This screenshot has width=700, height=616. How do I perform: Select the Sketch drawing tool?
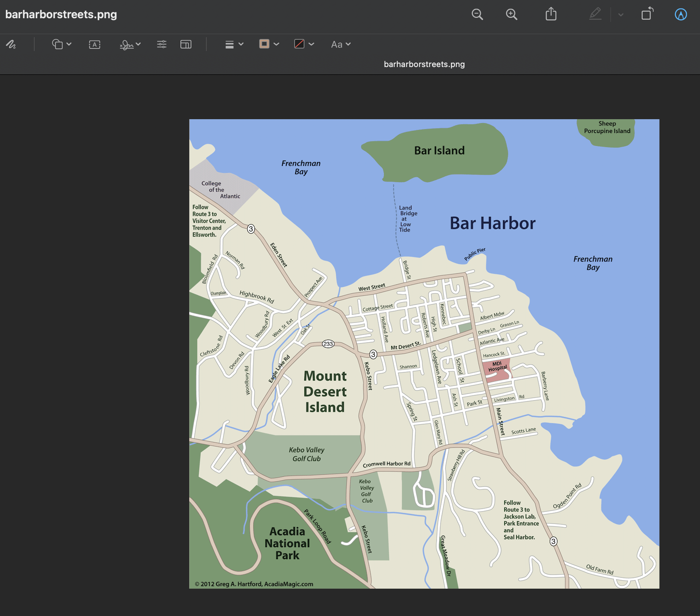tap(11, 44)
